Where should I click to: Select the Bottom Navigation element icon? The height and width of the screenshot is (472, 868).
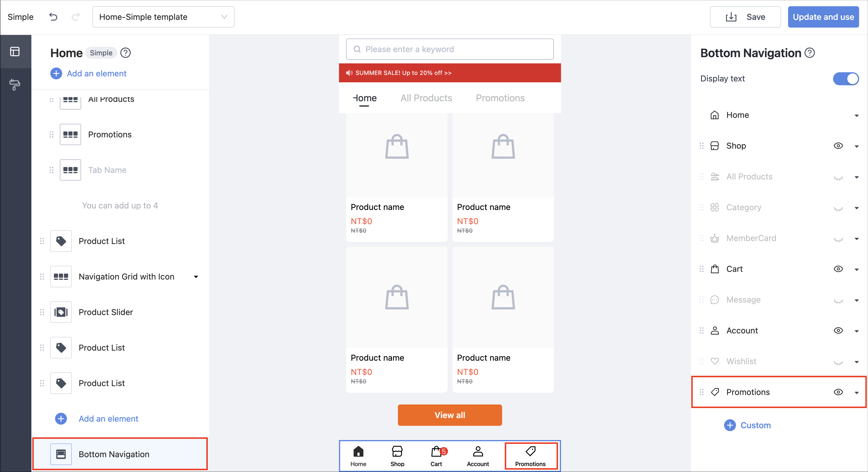[61, 454]
